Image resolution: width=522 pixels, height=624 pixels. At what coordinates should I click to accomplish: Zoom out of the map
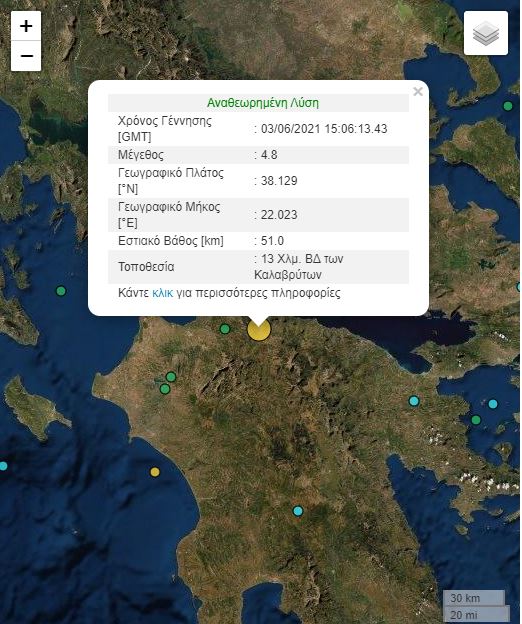(x=26, y=56)
